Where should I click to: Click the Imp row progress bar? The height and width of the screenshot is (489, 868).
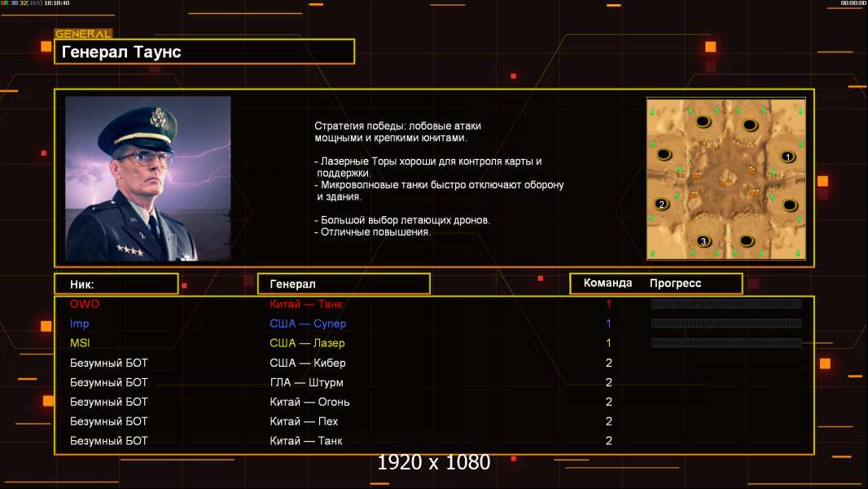point(726,324)
